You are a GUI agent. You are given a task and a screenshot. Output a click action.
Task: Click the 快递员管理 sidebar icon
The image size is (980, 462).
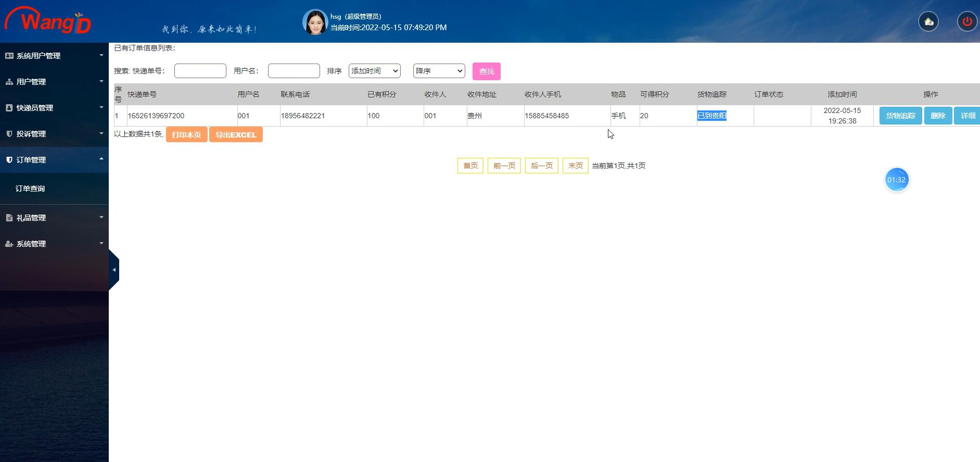(9, 108)
